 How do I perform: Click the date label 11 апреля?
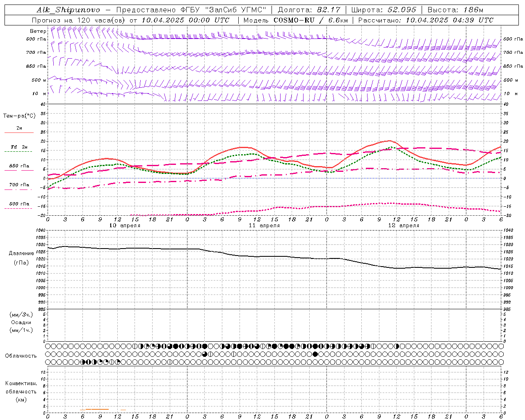264,226
